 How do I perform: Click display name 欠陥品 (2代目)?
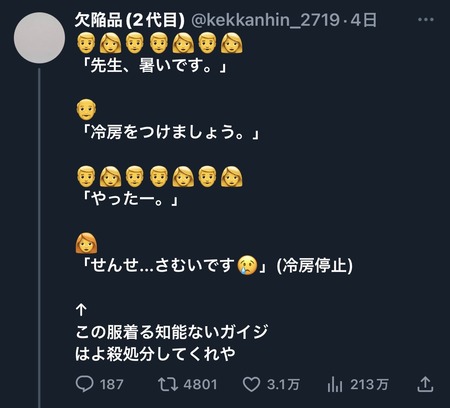(129, 20)
